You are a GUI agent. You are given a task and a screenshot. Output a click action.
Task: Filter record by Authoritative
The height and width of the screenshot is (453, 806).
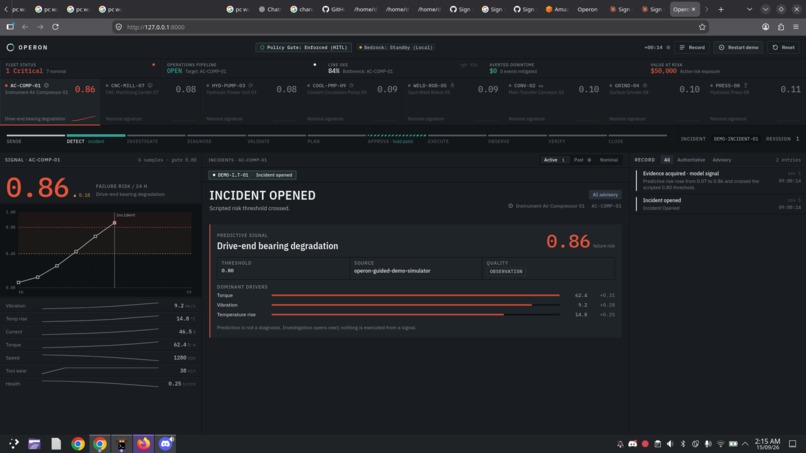pyautogui.click(x=691, y=160)
